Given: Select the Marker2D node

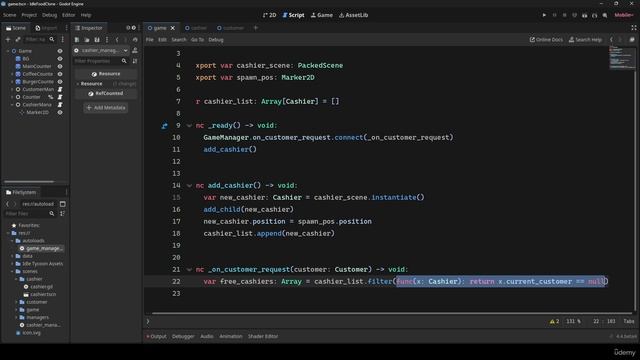Looking at the screenshot, I should point(38,112).
